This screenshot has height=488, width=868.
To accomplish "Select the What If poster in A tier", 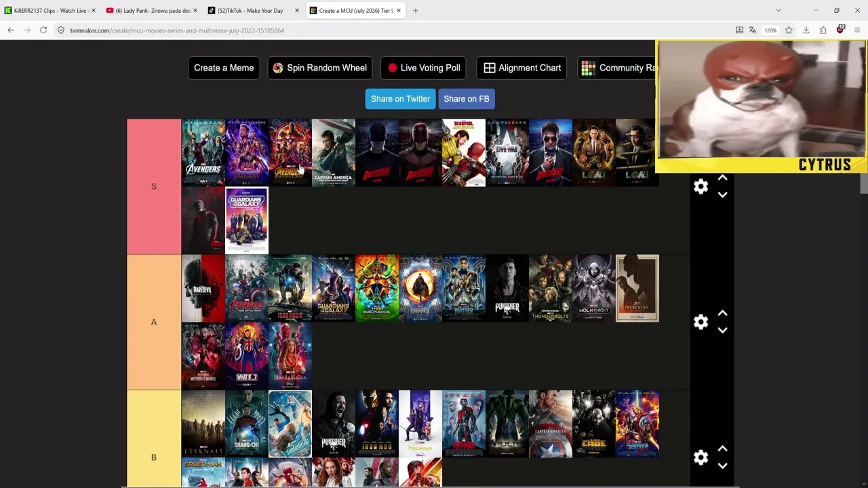I will pos(247,356).
